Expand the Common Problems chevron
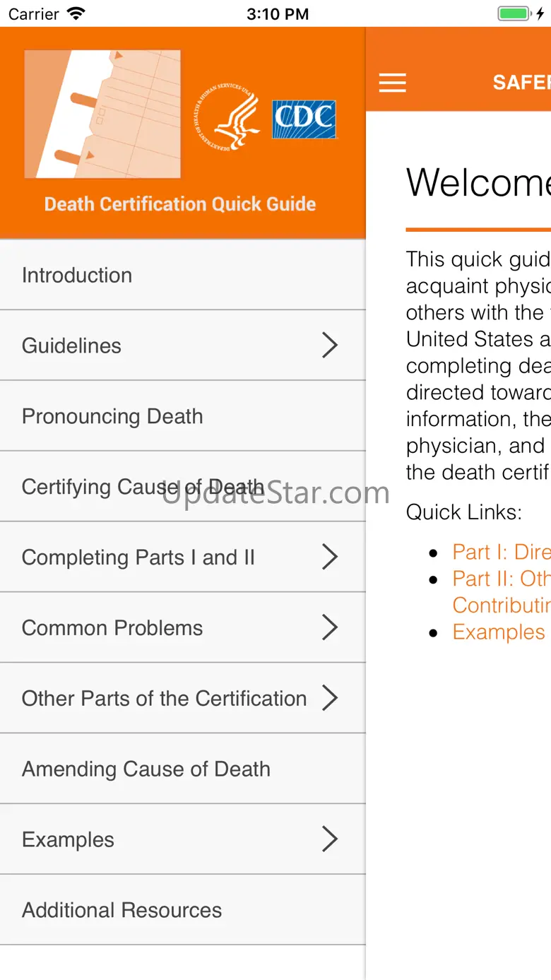The width and height of the screenshot is (551, 980). click(330, 627)
